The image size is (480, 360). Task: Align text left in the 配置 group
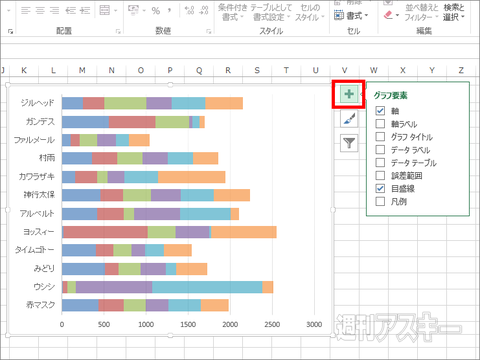pyautogui.click(x=25, y=11)
